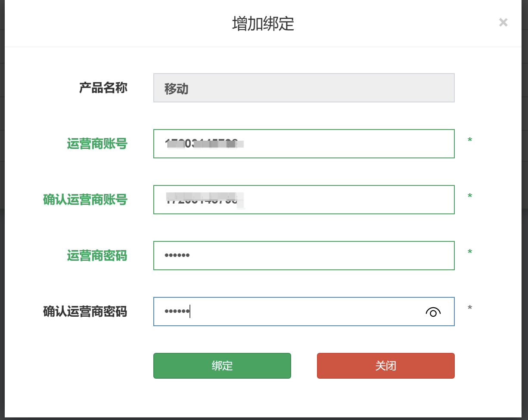This screenshot has height=420, width=528.
Task: Focus the 运营商账号 input field
Action: [304, 144]
